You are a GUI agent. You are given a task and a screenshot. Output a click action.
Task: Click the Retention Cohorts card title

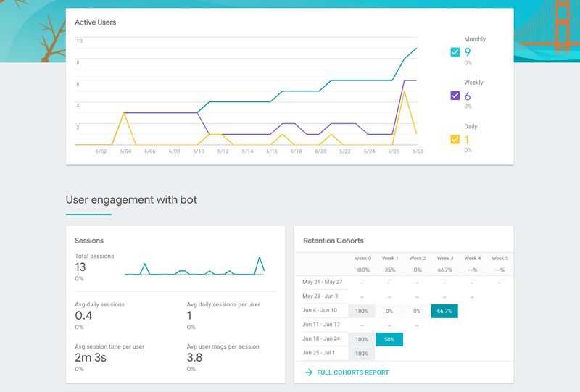point(333,241)
